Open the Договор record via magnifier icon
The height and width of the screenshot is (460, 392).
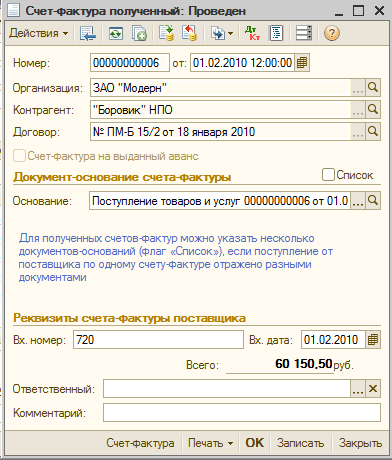pos(373,132)
